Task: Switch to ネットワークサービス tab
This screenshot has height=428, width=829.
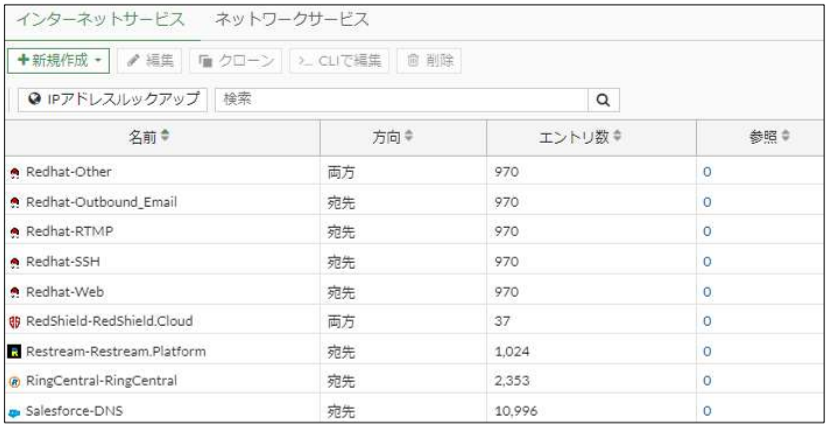Action: 292,19
